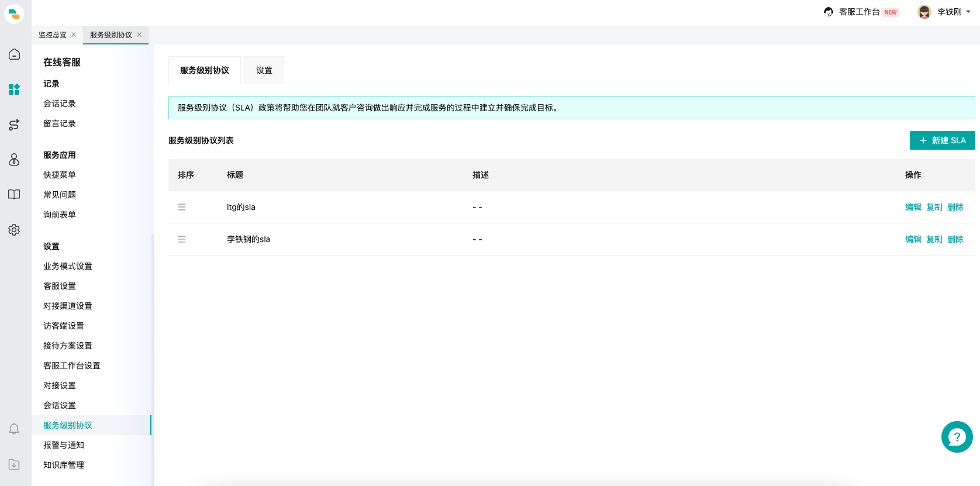This screenshot has width=980, height=486.
Task: Open notifications bell icon
Action: coord(14,429)
